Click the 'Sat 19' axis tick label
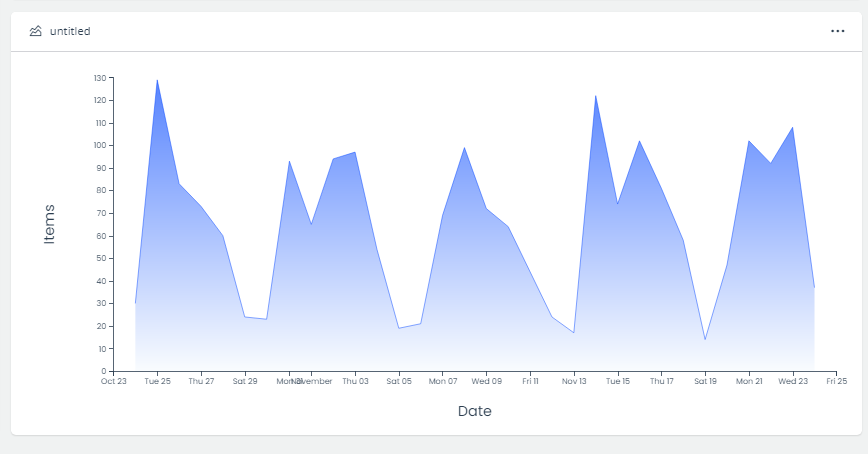 coord(705,381)
